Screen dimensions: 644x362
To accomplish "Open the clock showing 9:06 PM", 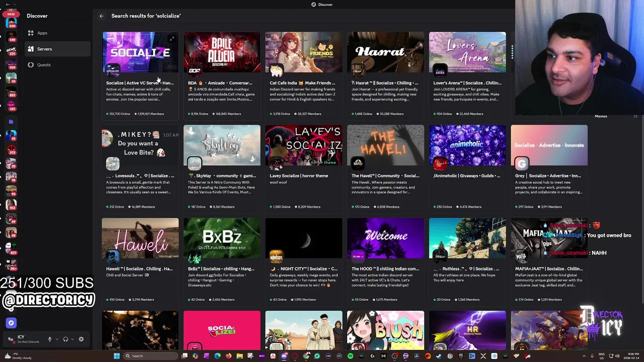I will tap(631, 356).
